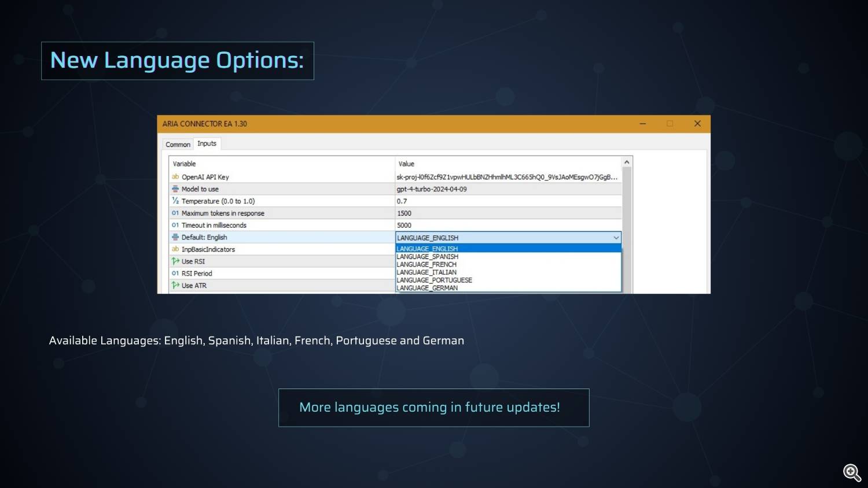This screenshot has width=868, height=488.
Task: Click the Timeout value 5000
Action: click(x=508, y=225)
